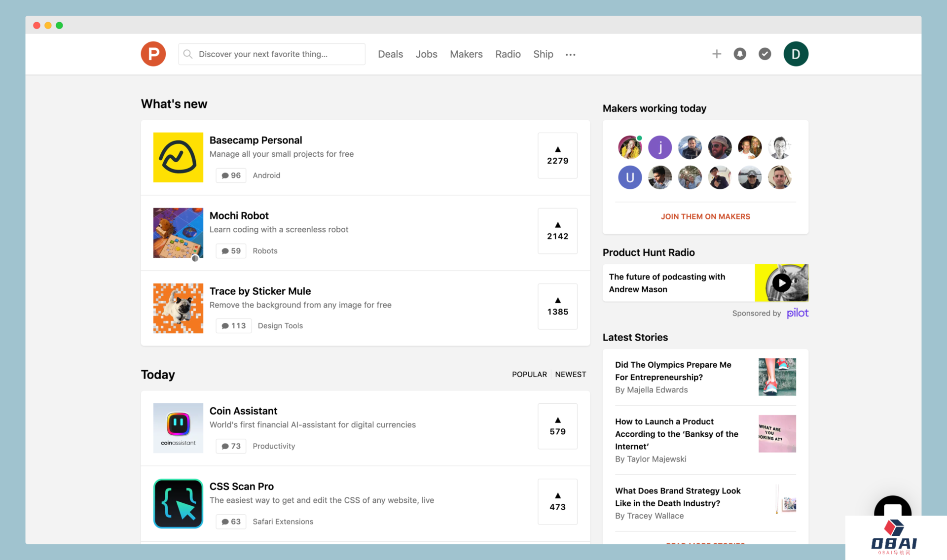Click the Android topic tag
This screenshot has width=947, height=560.
point(266,175)
